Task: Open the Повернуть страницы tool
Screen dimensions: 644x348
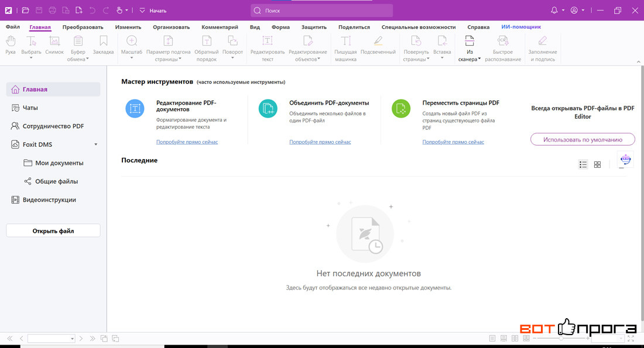Action: (416, 49)
